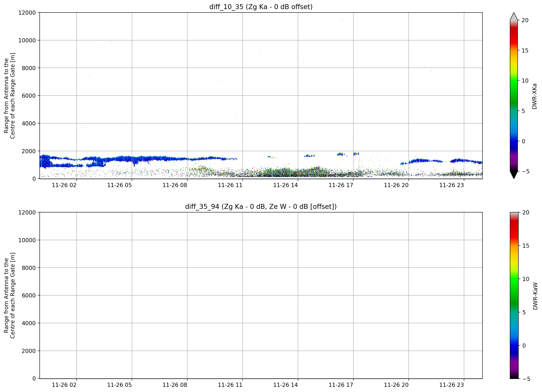Screen dimensions: 542x392
Task: Click the upper extension arrow of the DWR-XKa colorbar
Action: [514, 16]
